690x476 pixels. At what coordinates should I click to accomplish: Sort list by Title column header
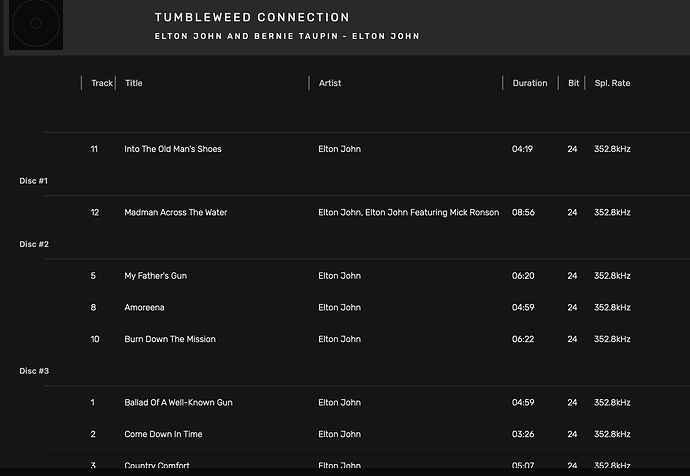(134, 83)
